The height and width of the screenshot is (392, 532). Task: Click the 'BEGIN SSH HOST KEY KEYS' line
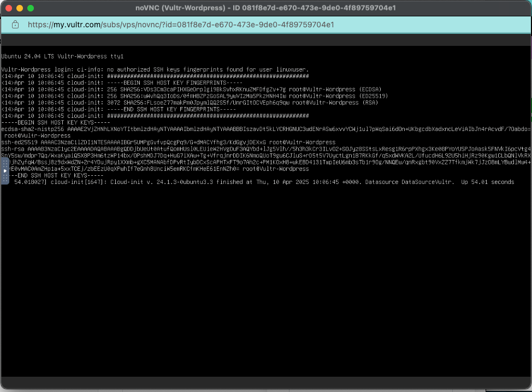tap(56, 122)
